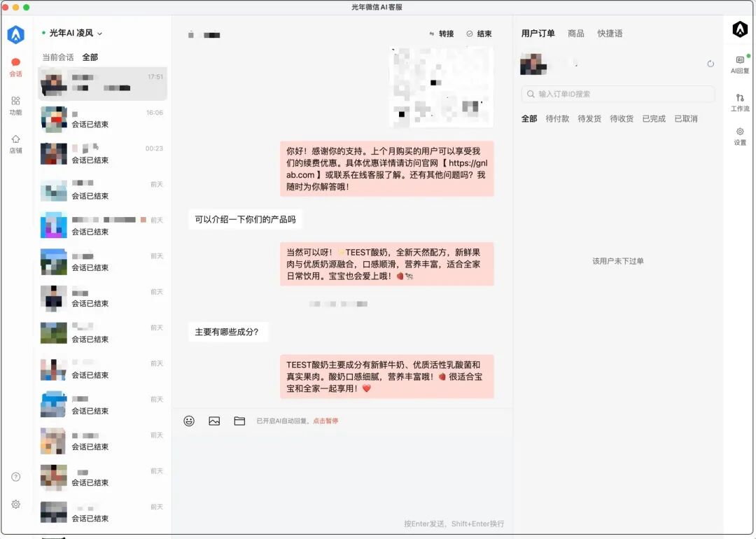Screen dimensions: 756x539
Task: Open the conversation timestamped 17:51
Action: click(x=103, y=83)
